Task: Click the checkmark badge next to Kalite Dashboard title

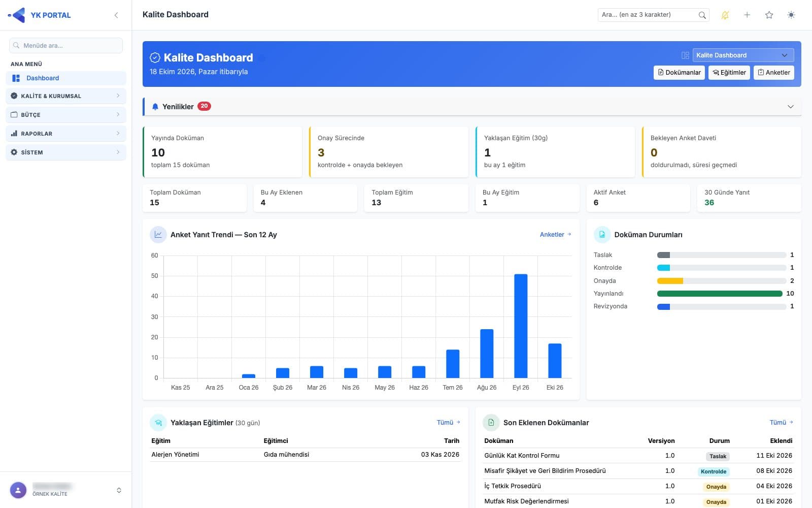Action: point(155,58)
